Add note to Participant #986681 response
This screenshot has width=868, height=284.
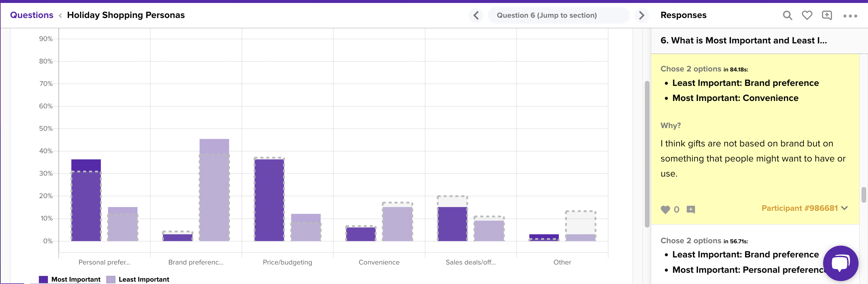tap(691, 210)
